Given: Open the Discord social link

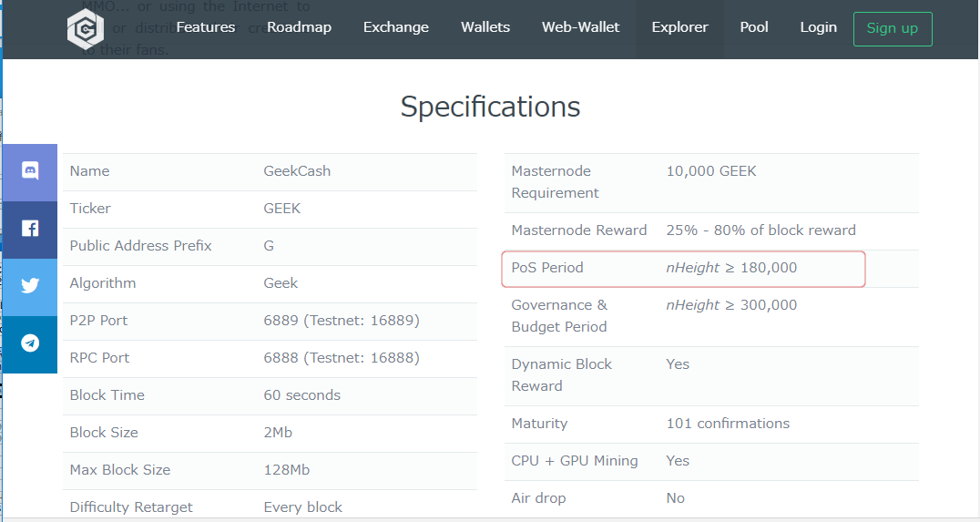Looking at the screenshot, I should point(30,170).
